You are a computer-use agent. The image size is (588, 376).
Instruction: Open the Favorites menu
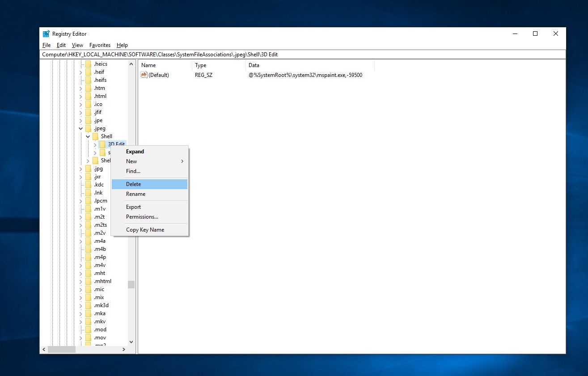(x=100, y=45)
